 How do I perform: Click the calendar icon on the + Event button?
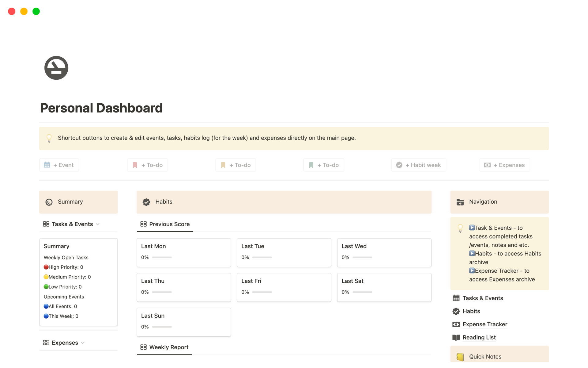pos(47,165)
